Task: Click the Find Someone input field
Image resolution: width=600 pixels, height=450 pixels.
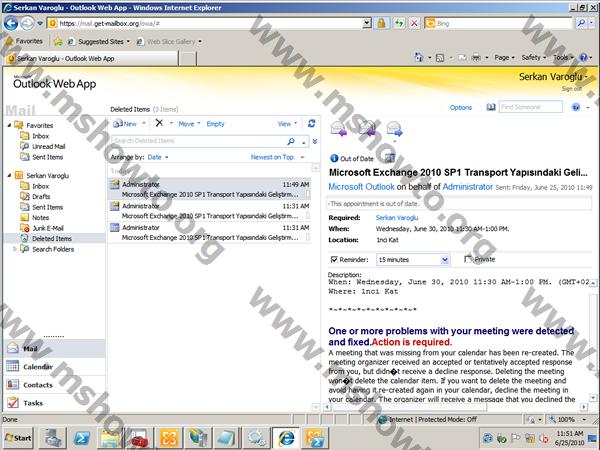Action: (x=531, y=107)
